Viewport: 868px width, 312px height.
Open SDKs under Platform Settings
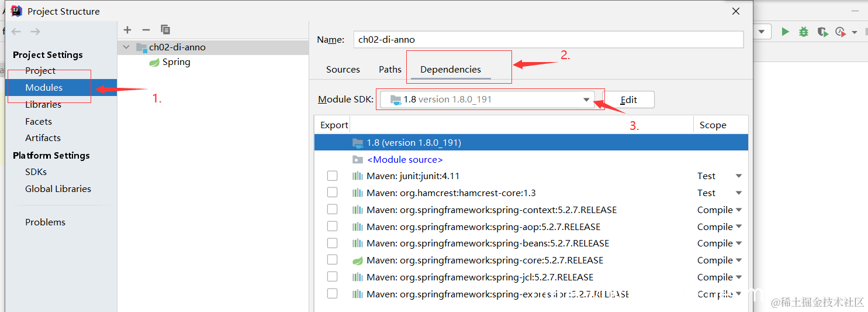(36, 172)
